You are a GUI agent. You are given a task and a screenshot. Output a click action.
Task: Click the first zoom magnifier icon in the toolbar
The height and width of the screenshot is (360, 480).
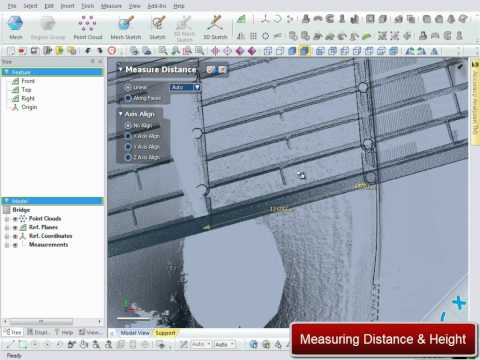(x=163, y=51)
